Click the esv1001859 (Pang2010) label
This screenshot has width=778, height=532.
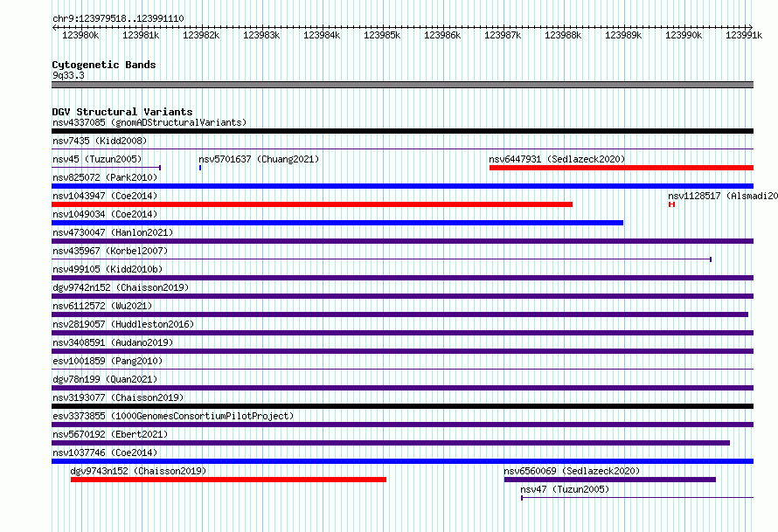tap(108, 361)
